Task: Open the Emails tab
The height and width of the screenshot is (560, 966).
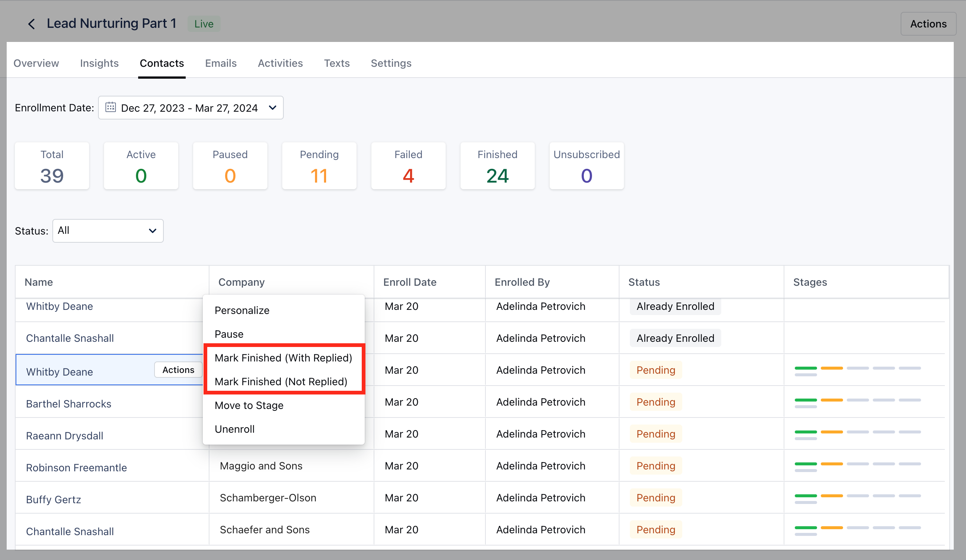Action: click(221, 63)
